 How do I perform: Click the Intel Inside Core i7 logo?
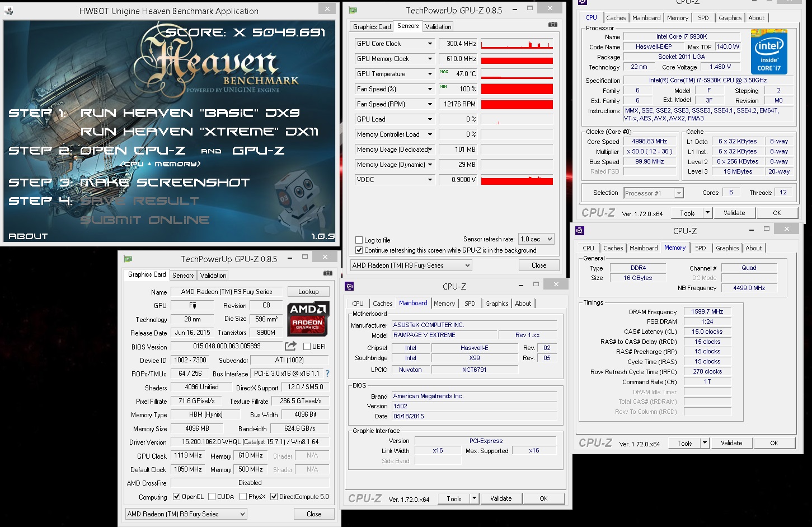point(769,53)
